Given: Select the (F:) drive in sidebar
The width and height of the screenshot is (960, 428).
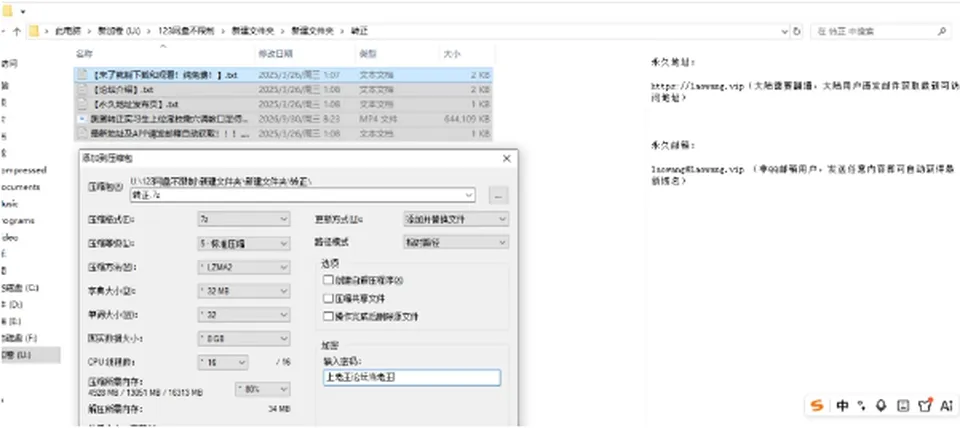Looking at the screenshot, I should tap(20, 337).
